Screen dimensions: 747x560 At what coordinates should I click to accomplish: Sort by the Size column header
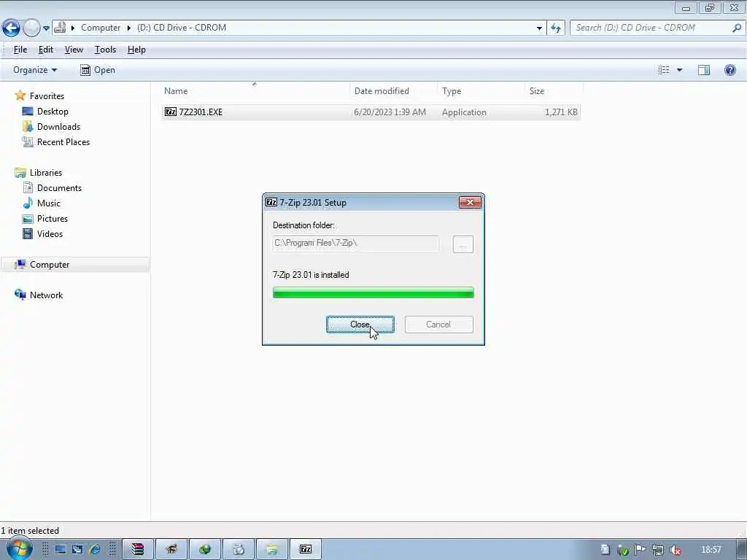(536, 91)
